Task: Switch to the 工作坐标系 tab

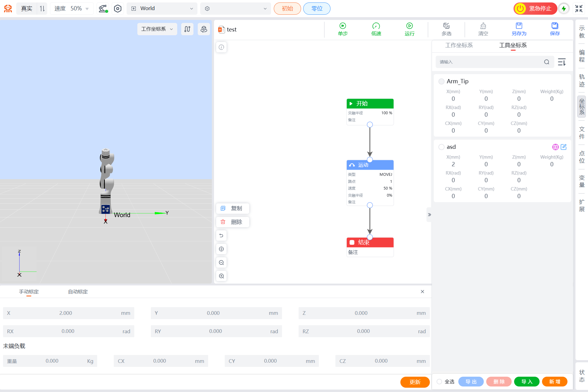Action: 459,45
